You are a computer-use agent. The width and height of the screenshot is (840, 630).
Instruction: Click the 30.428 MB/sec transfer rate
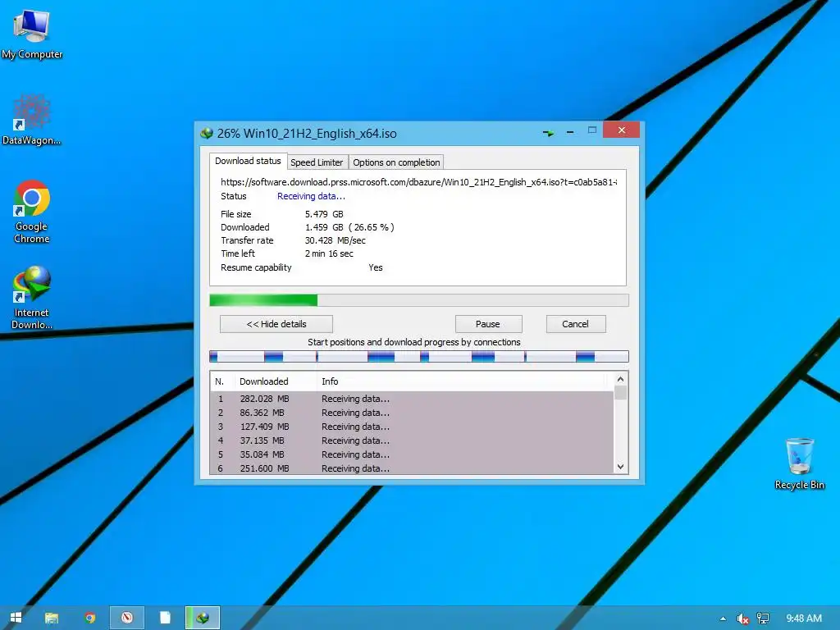click(x=336, y=240)
